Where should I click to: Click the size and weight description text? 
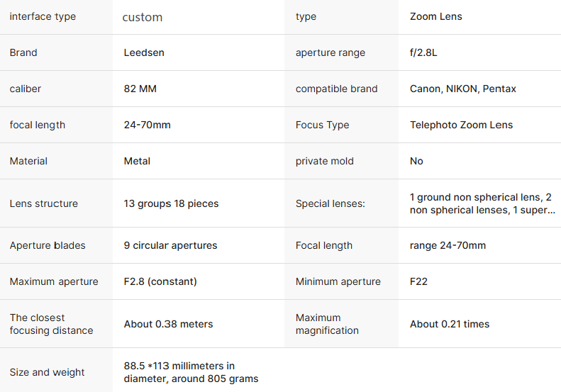tap(191, 372)
